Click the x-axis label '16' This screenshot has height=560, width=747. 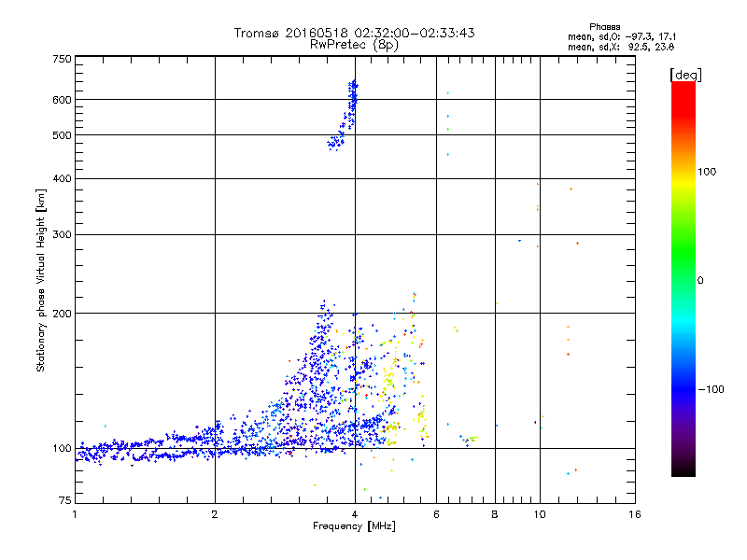tap(635, 514)
